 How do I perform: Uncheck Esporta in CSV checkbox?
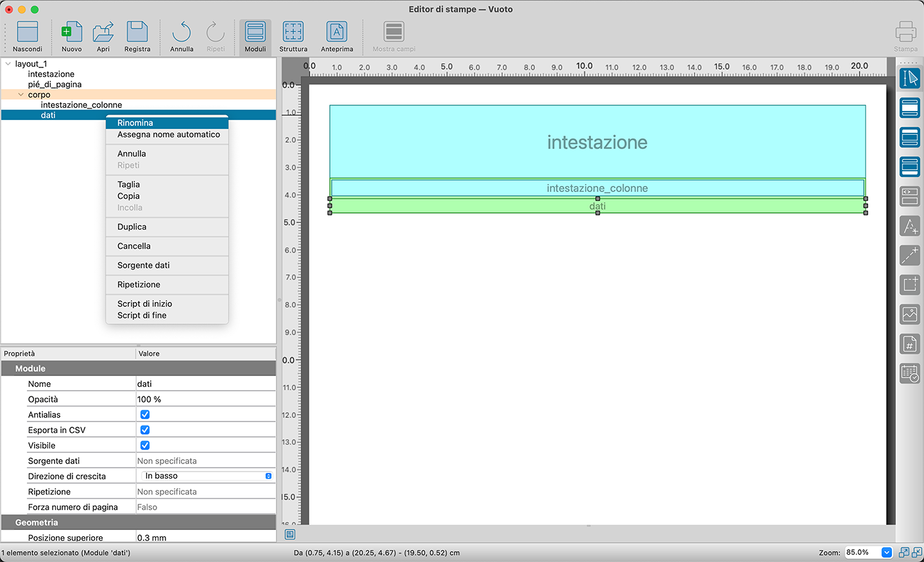(x=145, y=430)
